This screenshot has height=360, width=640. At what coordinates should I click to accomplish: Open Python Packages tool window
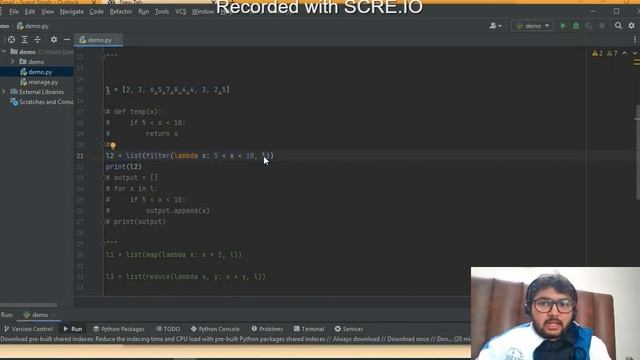point(119,329)
